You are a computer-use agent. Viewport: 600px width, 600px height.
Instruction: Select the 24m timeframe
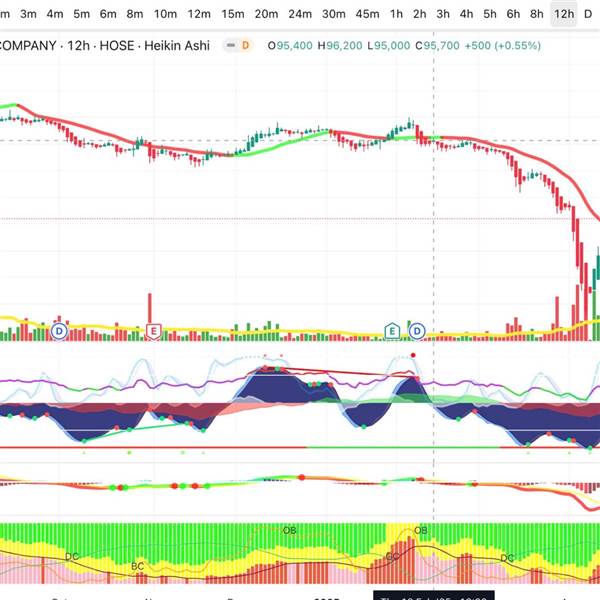[300, 14]
